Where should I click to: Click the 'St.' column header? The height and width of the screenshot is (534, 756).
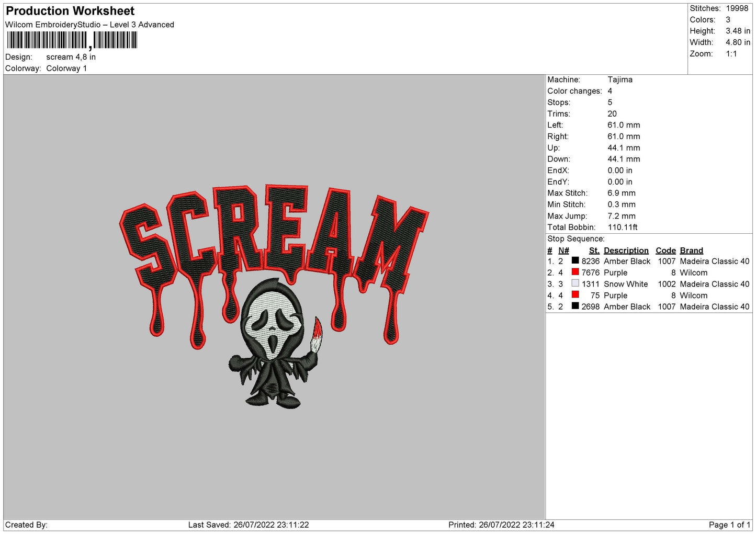pos(594,251)
